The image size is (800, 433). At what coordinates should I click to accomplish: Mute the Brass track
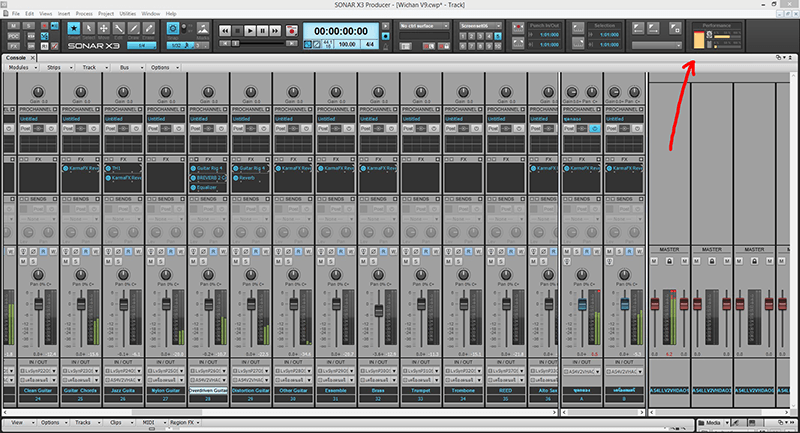click(363, 261)
